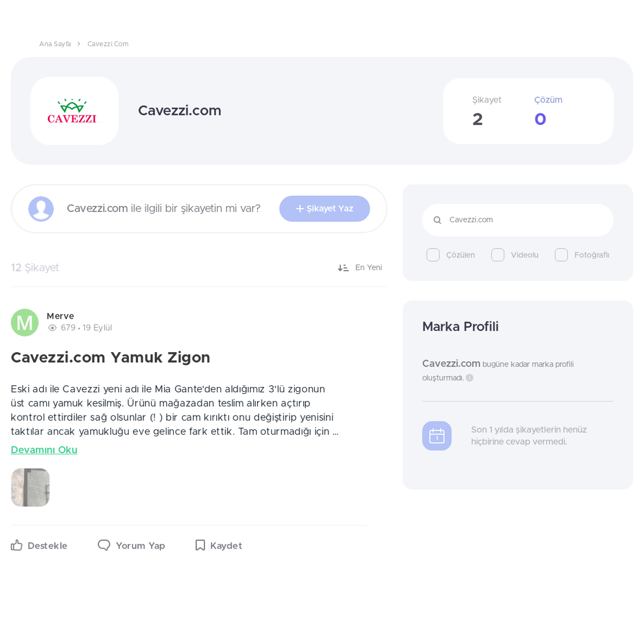Click the user avatar placeholder icon

click(x=41, y=209)
